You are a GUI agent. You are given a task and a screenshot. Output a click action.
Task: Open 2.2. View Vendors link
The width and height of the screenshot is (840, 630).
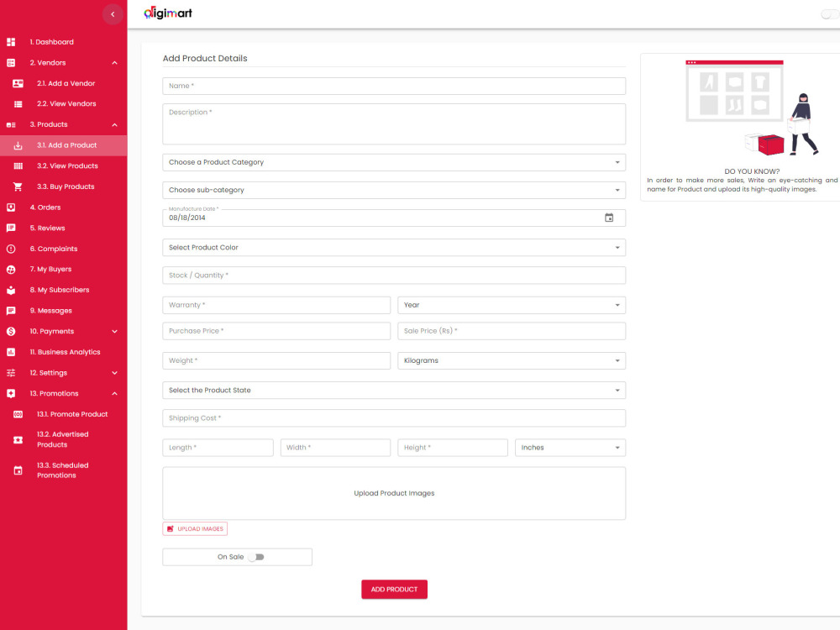click(x=66, y=104)
